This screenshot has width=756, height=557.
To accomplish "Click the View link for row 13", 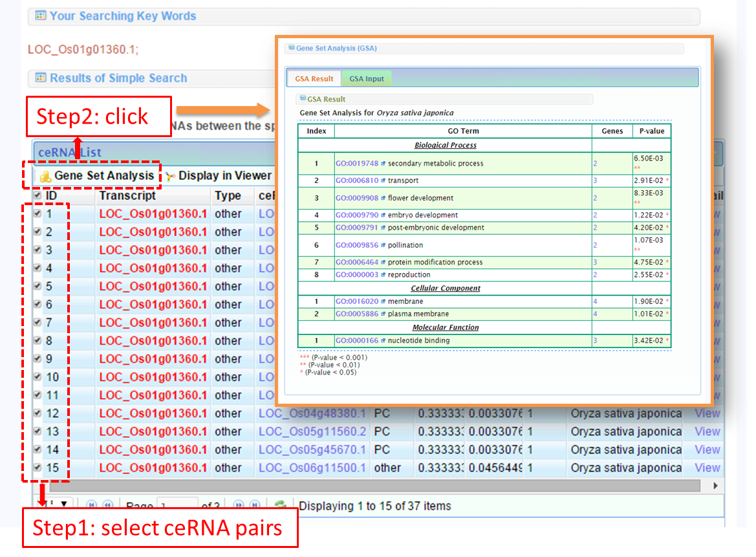I will coord(707,431).
